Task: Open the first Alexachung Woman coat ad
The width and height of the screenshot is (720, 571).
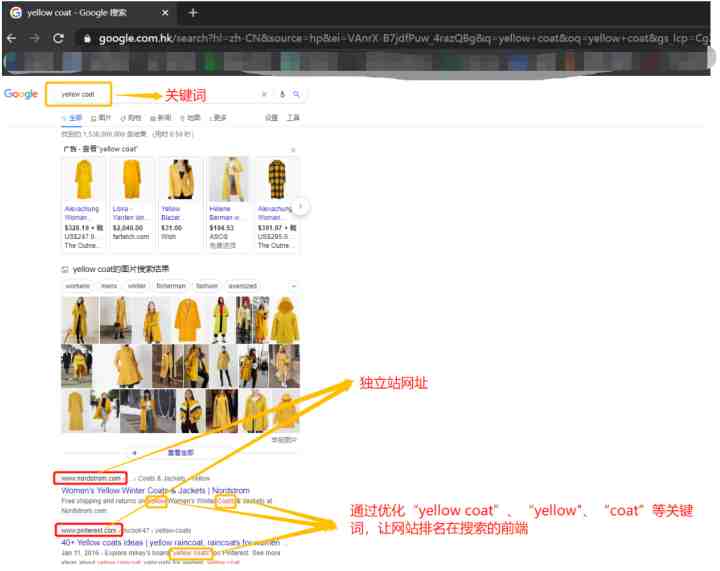Action: (x=83, y=203)
